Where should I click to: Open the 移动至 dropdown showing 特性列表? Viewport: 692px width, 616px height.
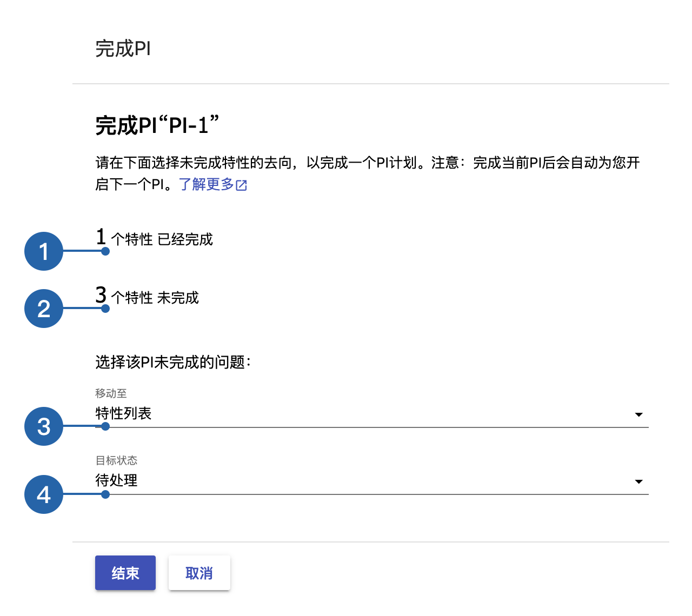(x=372, y=414)
